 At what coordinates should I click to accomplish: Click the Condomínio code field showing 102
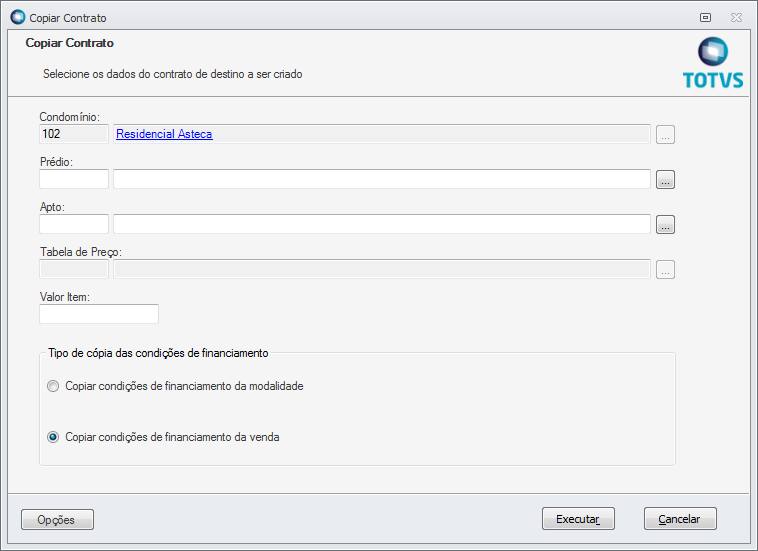(x=74, y=134)
